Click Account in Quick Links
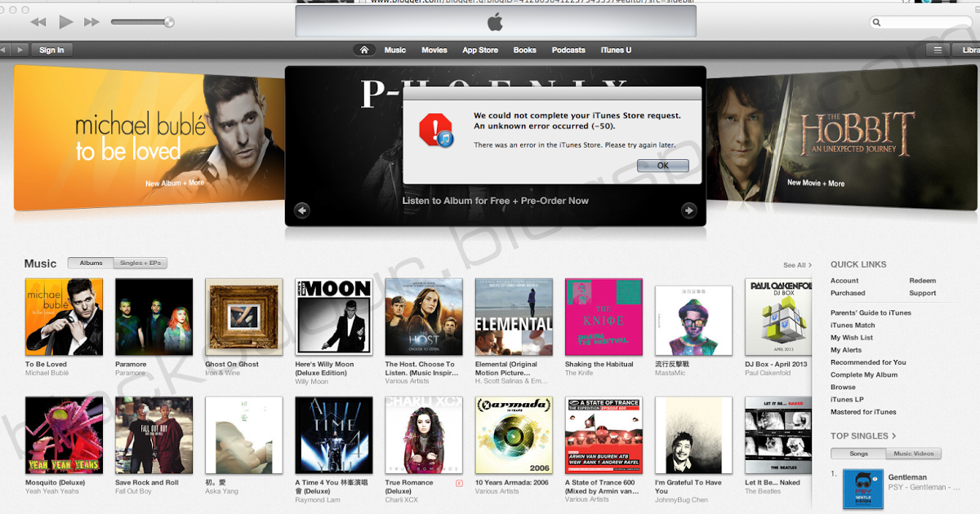Screen dimensions: 980x514 point(844,281)
